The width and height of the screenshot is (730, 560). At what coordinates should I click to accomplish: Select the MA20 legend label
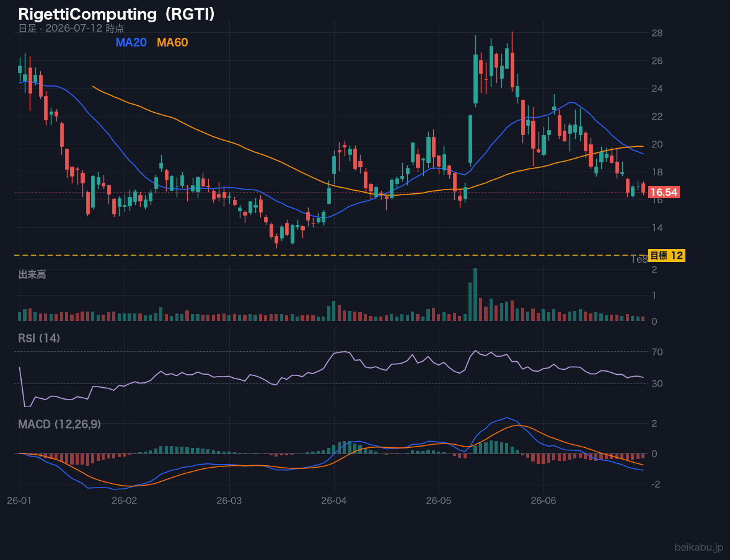(x=131, y=42)
